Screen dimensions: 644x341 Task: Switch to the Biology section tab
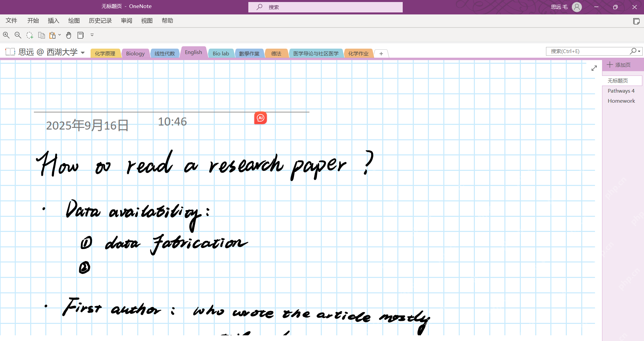point(135,53)
